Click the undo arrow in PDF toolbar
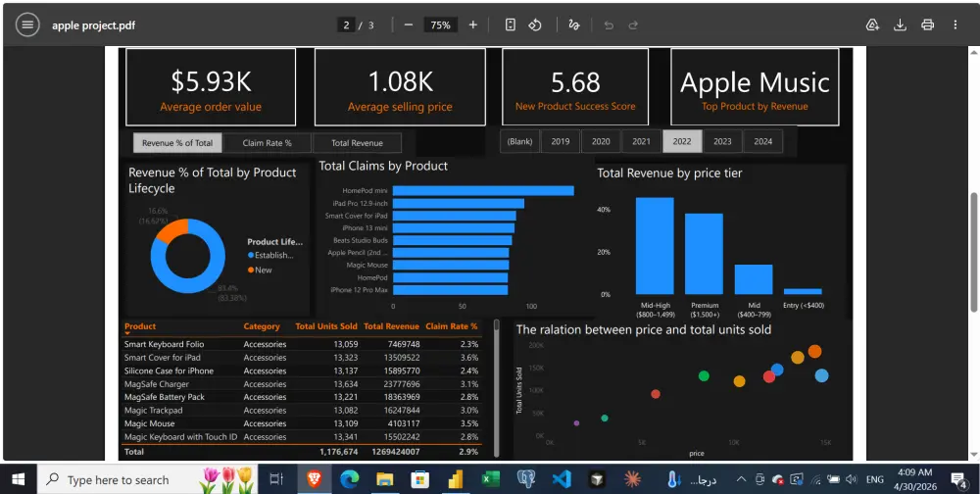This screenshot has width=980, height=494. 609,25
